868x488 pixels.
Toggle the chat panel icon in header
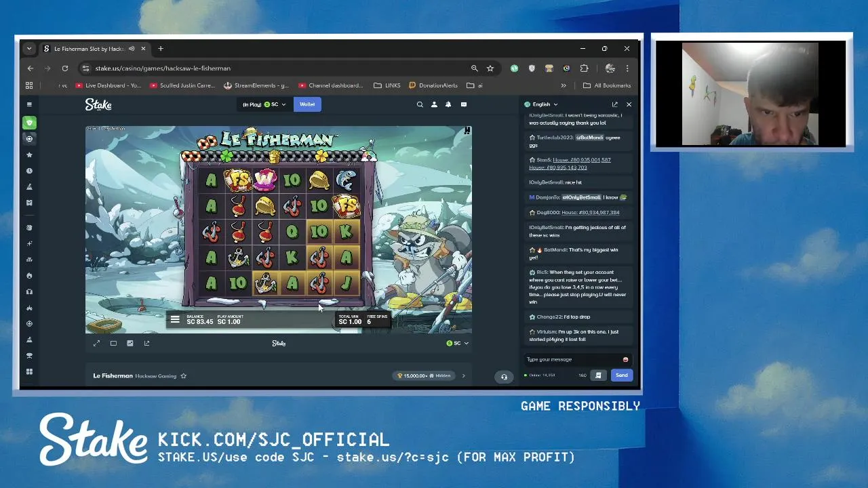(x=464, y=104)
